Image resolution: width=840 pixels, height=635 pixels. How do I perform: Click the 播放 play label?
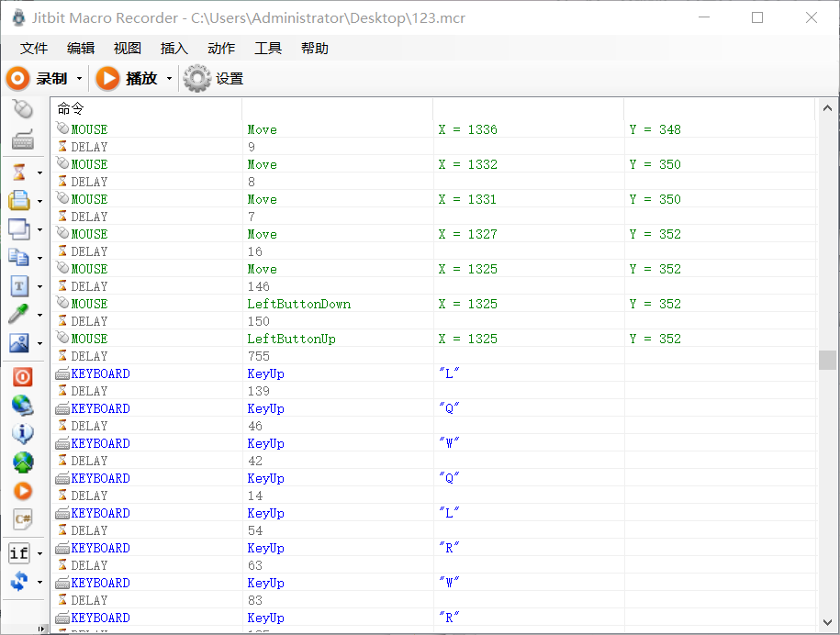[x=141, y=79]
